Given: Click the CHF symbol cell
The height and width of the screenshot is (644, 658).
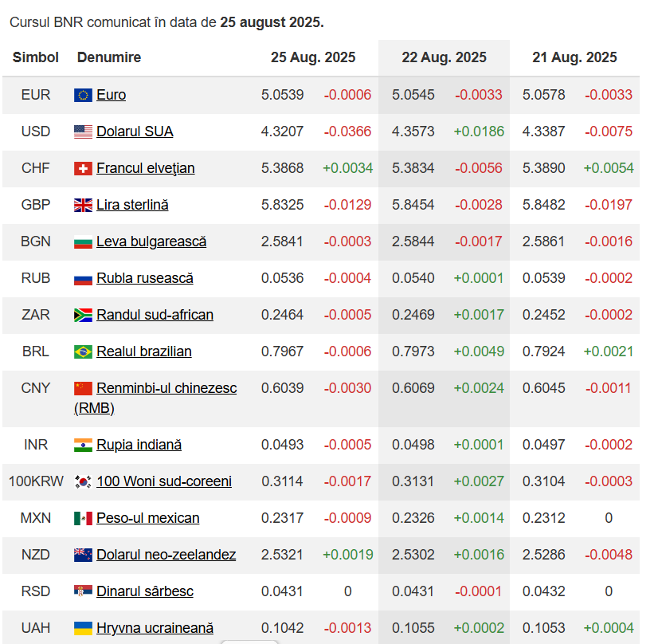Looking at the screenshot, I should 36,168.
